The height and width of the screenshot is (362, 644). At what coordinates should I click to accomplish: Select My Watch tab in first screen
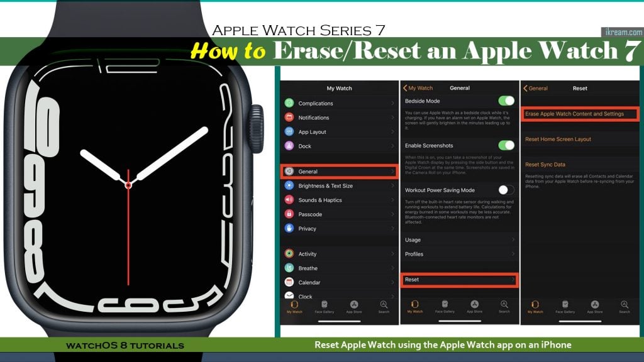294,307
